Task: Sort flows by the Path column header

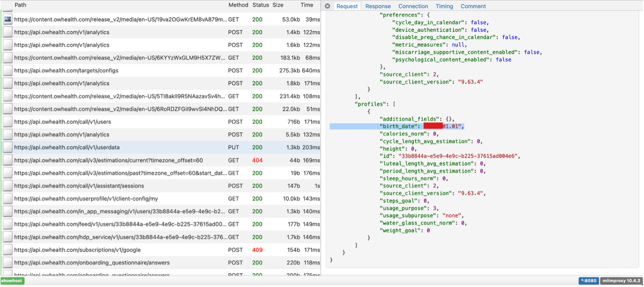Action: coord(20,5)
